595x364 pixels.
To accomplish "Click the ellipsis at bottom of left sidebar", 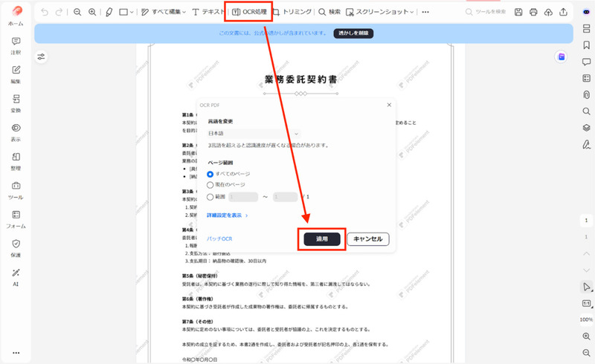I will tap(16, 353).
